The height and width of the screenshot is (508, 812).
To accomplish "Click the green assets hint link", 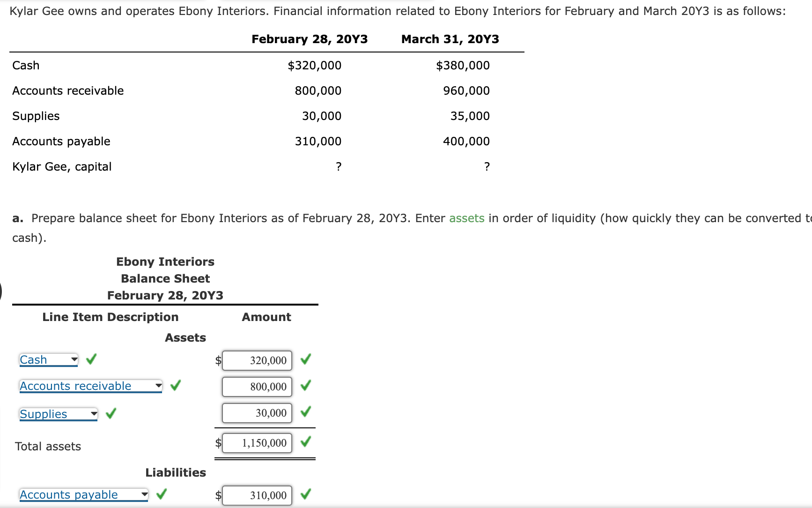I will [x=466, y=218].
